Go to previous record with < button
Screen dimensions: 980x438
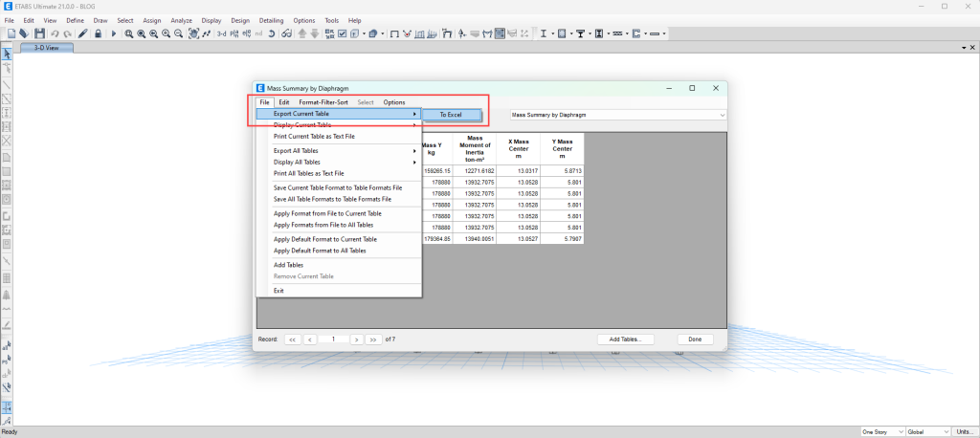pos(310,339)
